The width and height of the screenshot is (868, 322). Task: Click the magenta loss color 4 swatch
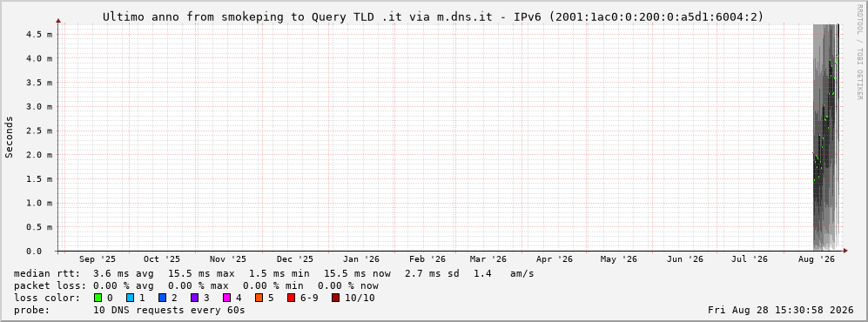click(226, 299)
